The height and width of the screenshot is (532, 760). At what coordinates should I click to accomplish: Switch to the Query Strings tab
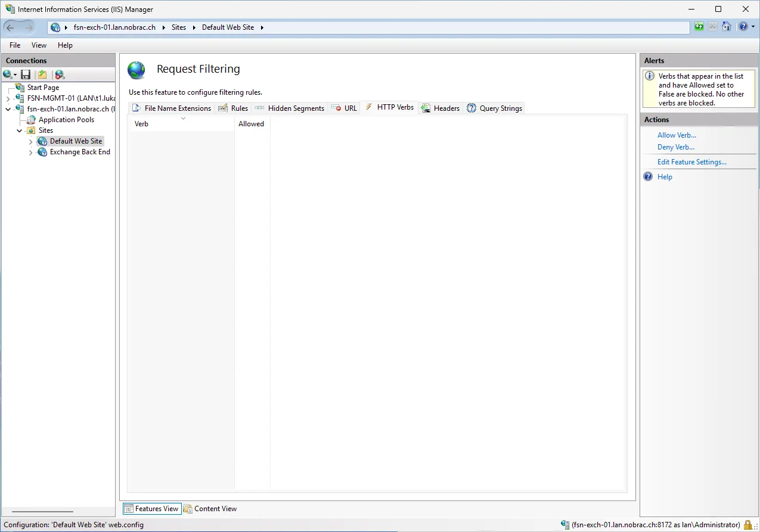494,108
